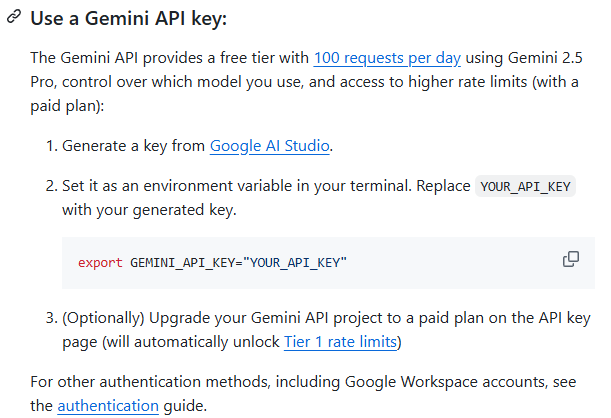Click the 'Use a Gemini API key:' heading
The width and height of the screenshot is (611, 418).
pyautogui.click(x=129, y=18)
